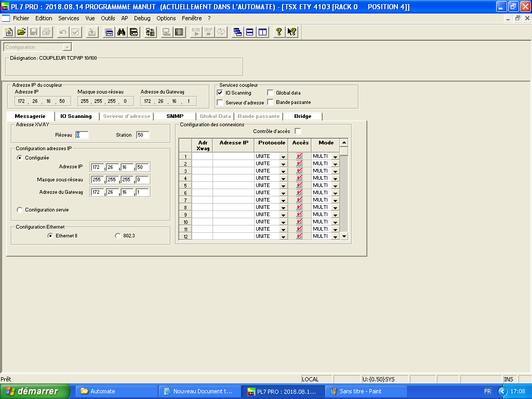Uncheck the IO Scanning service checkbox
532x399 pixels.
click(220, 93)
